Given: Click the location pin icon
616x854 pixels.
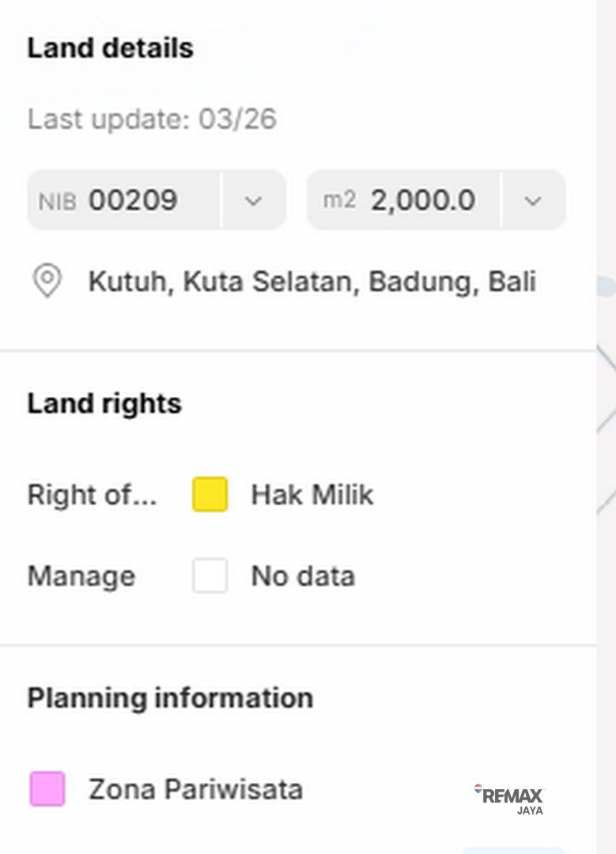Looking at the screenshot, I should 47,282.
